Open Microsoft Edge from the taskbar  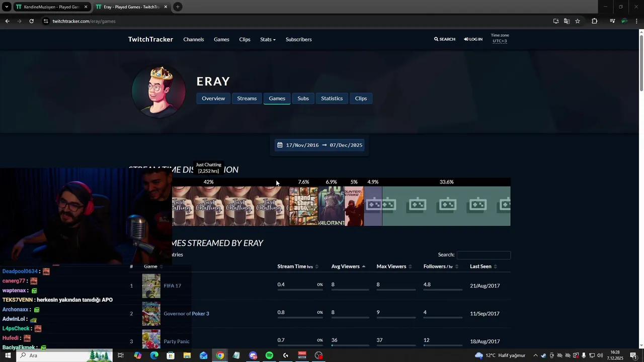pyautogui.click(x=154, y=355)
